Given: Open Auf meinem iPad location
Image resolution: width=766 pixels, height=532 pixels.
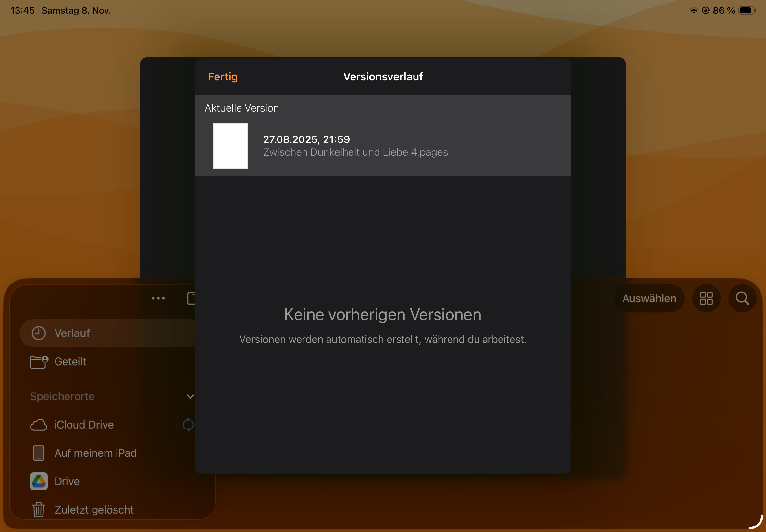Looking at the screenshot, I should click(x=95, y=453).
